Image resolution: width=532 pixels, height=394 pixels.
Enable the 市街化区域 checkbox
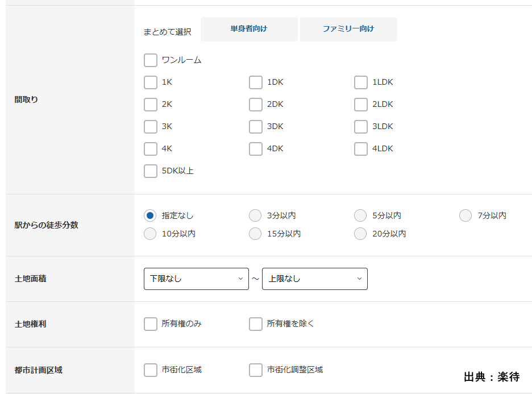tap(151, 370)
